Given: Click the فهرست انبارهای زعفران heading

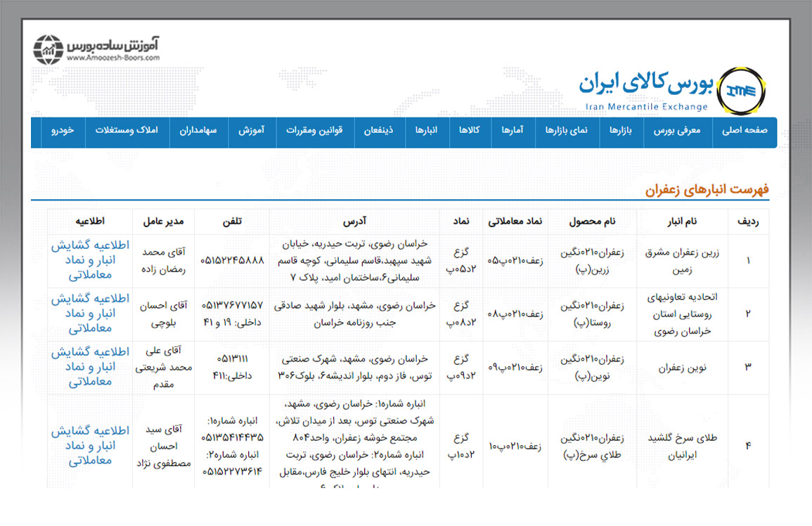Looking at the screenshot, I should 707,189.
